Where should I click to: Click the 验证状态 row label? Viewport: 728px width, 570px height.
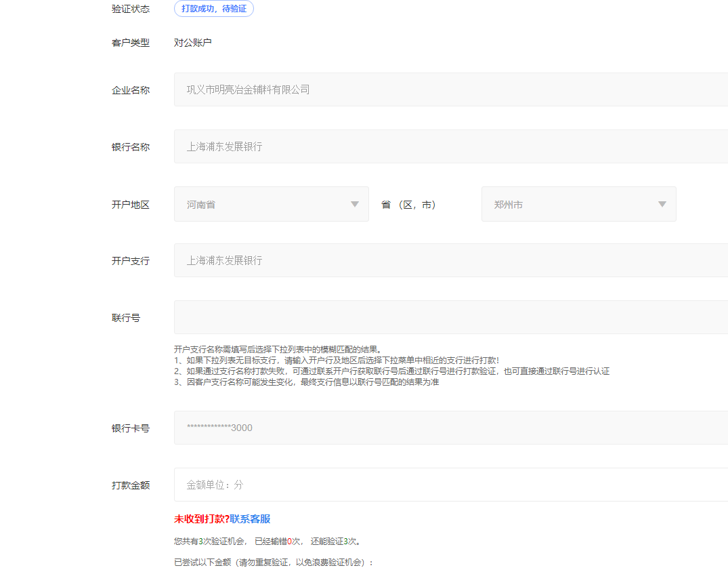click(x=130, y=9)
